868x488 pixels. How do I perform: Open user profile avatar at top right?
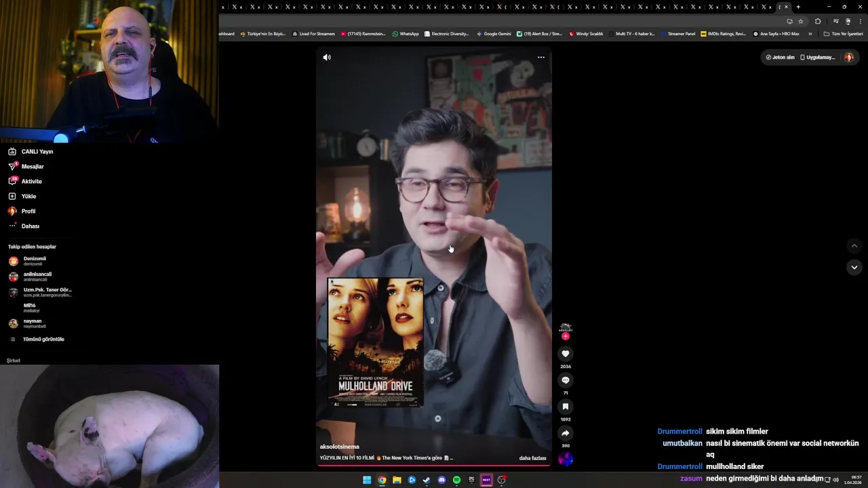(x=848, y=58)
